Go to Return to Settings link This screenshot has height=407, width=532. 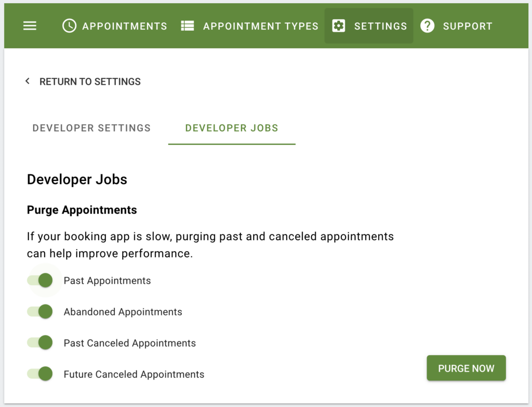coord(90,82)
